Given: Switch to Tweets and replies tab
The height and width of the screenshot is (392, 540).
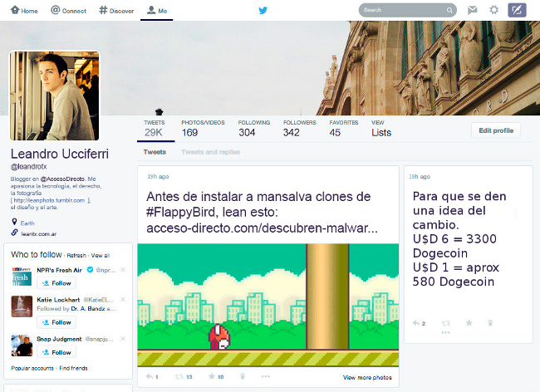Looking at the screenshot, I should (210, 152).
